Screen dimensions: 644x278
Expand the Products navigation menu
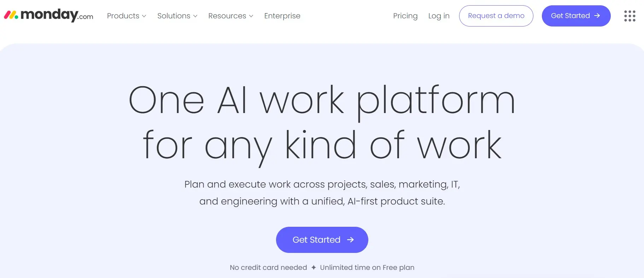tap(123, 16)
